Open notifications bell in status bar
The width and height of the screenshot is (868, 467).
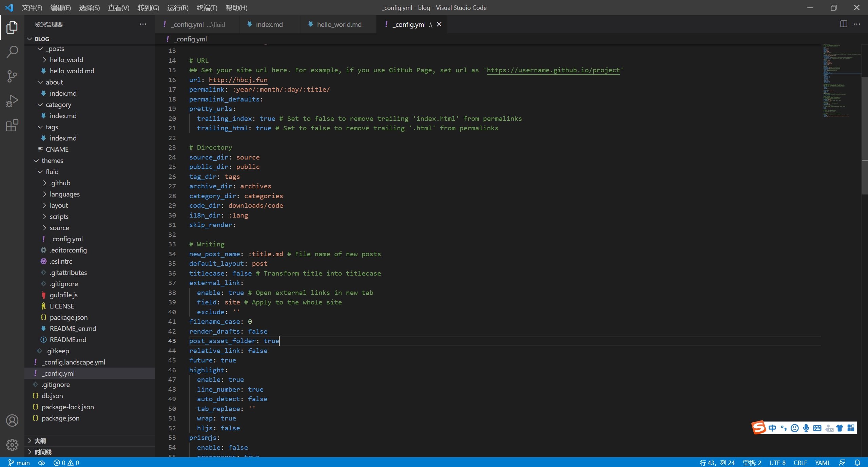[857, 463]
